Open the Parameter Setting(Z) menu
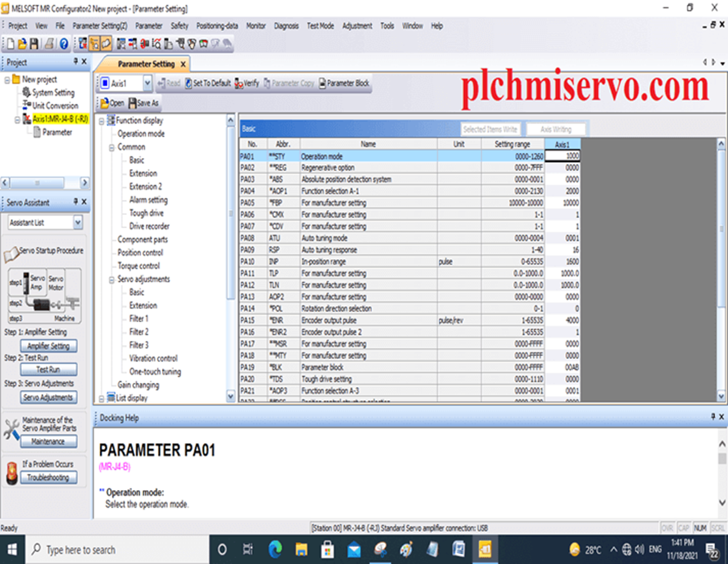728x564 pixels. pos(100,26)
